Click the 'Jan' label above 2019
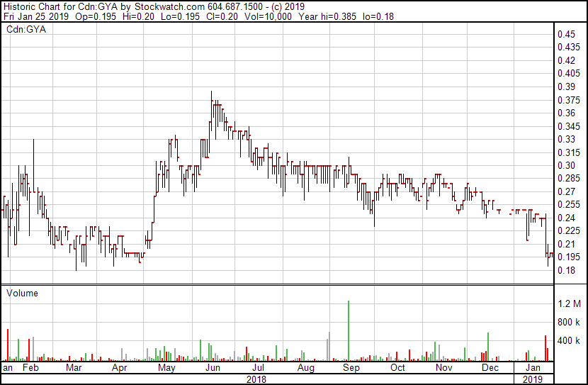 pos(533,368)
